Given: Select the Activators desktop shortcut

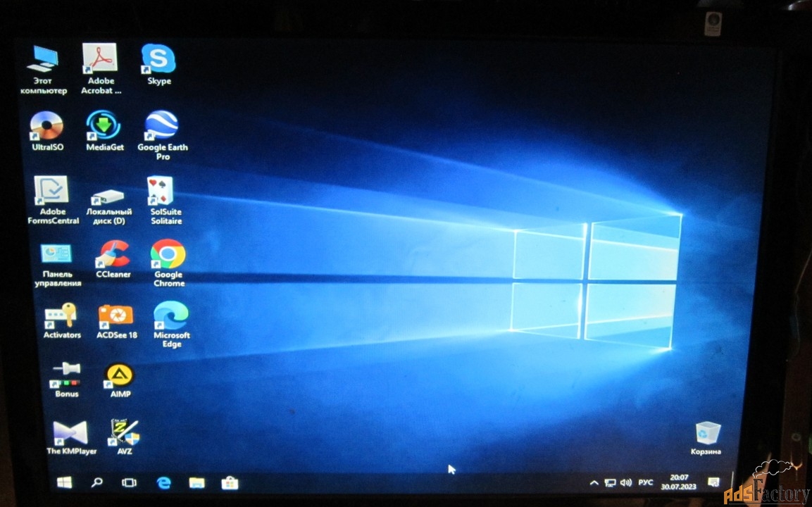Looking at the screenshot, I should point(62,320).
